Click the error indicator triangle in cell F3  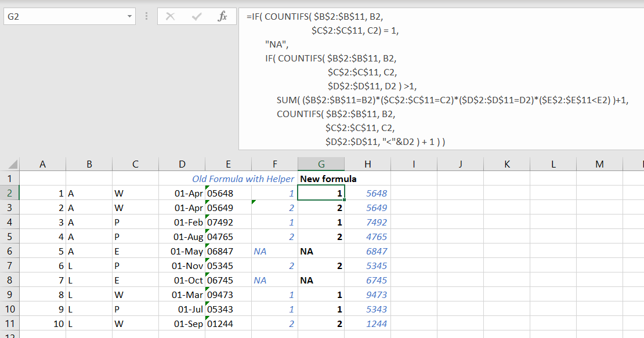pyautogui.click(x=254, y=202)
